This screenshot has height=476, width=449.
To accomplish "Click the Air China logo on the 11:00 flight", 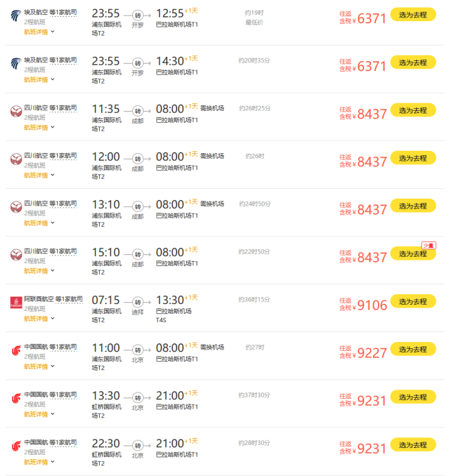I will 16,351.
